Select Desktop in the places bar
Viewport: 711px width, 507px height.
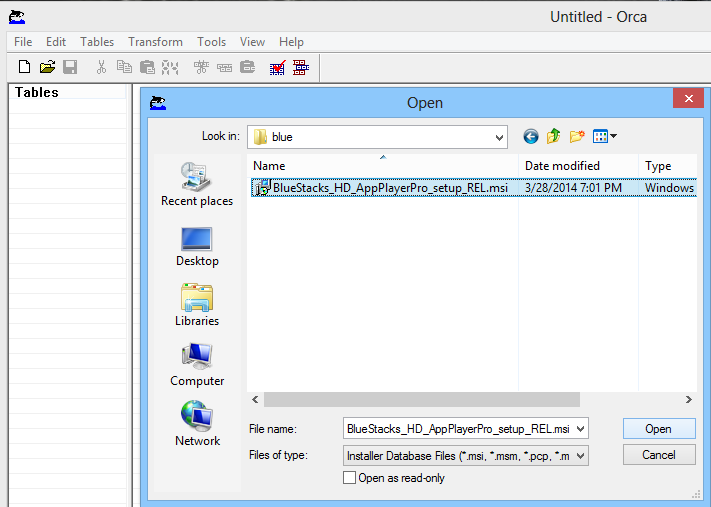coord(197,247)
